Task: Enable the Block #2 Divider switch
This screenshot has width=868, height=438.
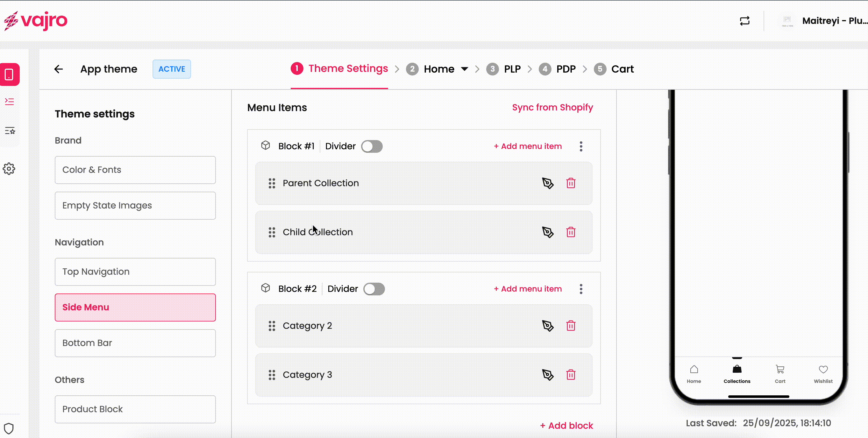Action: 374,289
